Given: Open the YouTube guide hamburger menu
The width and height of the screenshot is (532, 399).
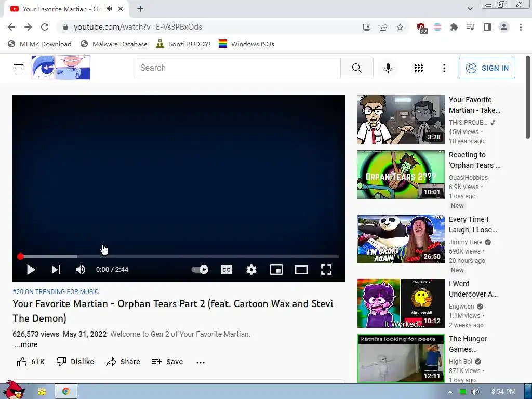Looking at the screenshot, I should tap(19, 68).
